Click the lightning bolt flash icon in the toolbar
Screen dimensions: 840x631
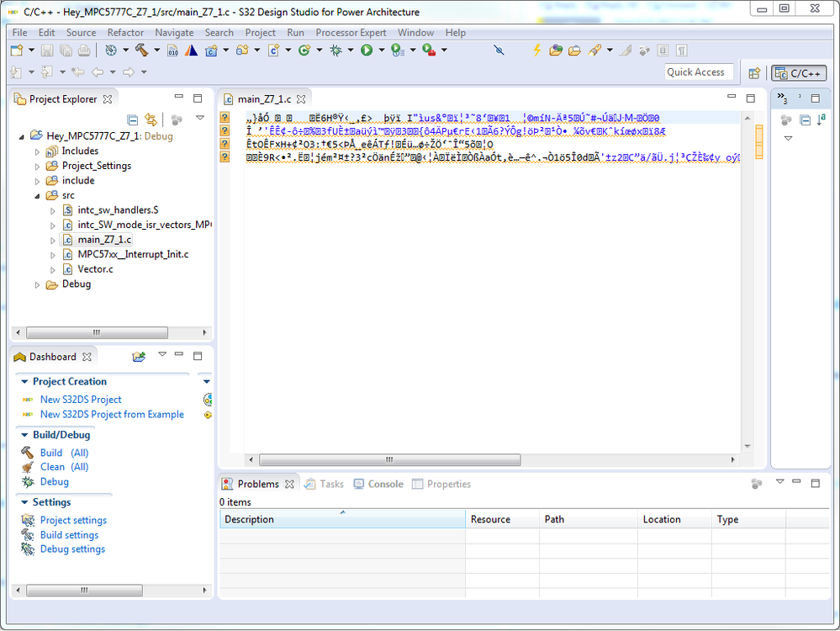point(537,50)
